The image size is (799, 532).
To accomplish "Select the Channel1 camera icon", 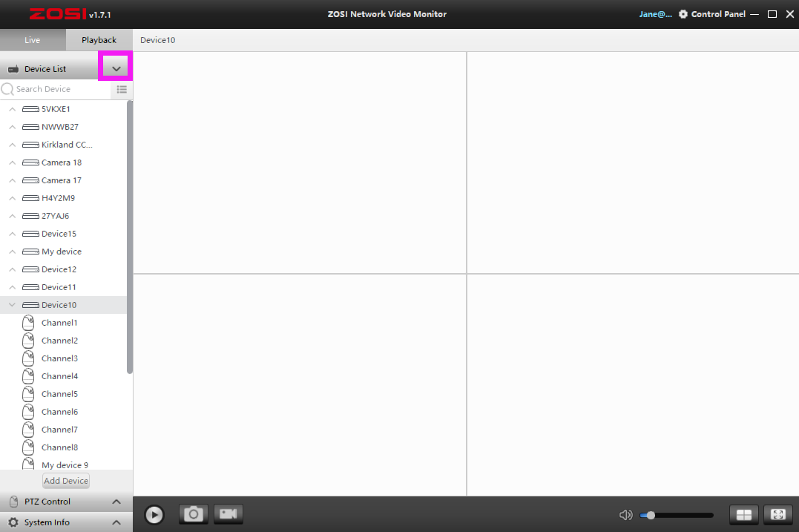I will [28, 323].
